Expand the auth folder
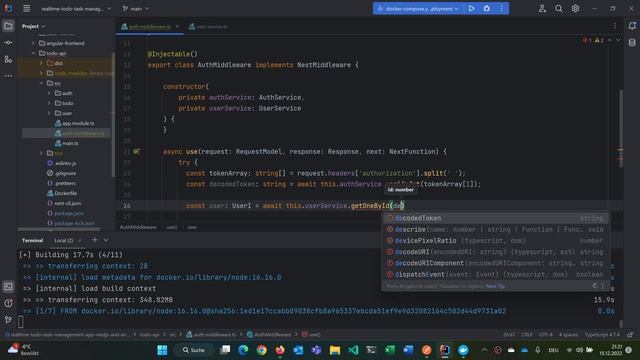640x360 pixels. click(x=49, y=93)
